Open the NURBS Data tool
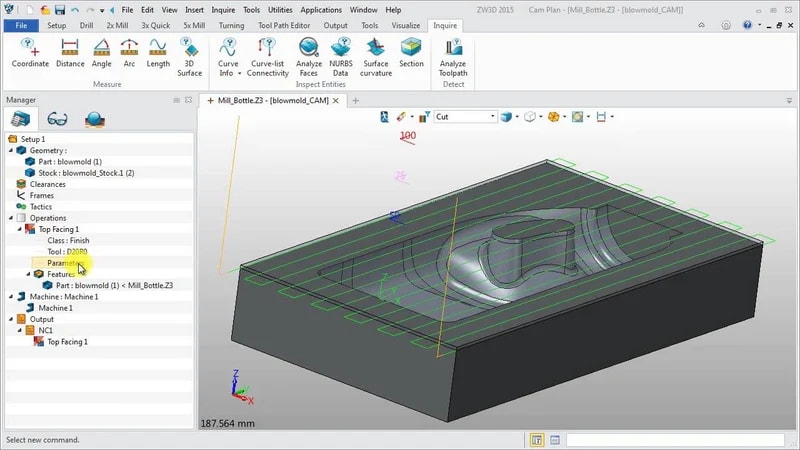 tap(341, 57)
